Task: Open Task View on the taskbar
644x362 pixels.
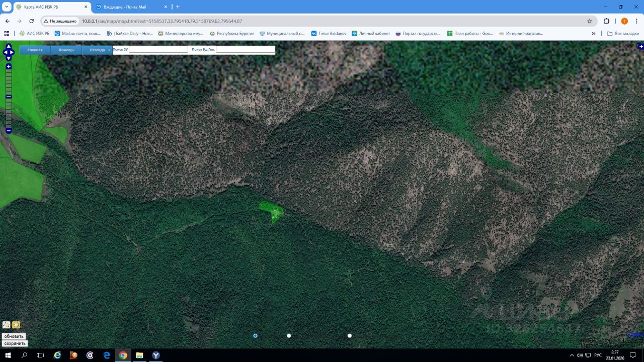Action: [x=40, y=355]
